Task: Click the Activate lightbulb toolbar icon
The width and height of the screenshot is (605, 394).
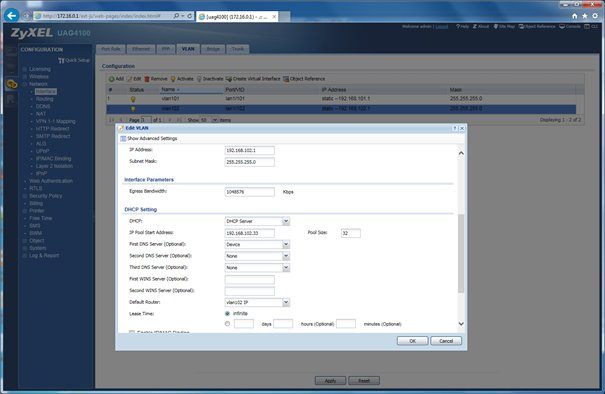Action: 173,79
